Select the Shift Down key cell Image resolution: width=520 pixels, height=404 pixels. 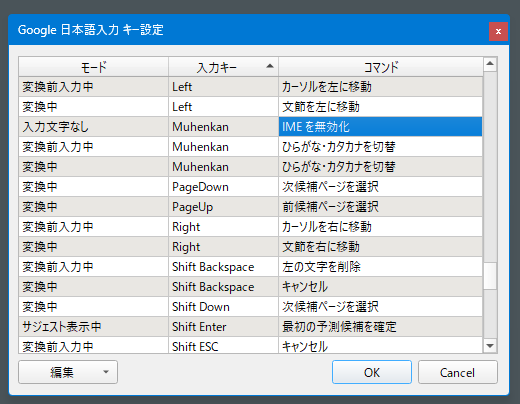[x=223, y=307]
